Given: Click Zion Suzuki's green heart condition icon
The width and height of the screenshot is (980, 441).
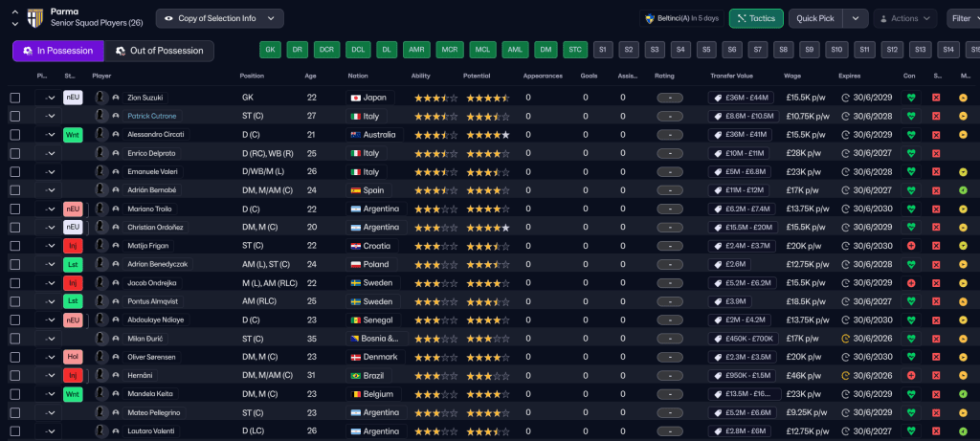Looking at the screenshot, I should tap(910, 98).
